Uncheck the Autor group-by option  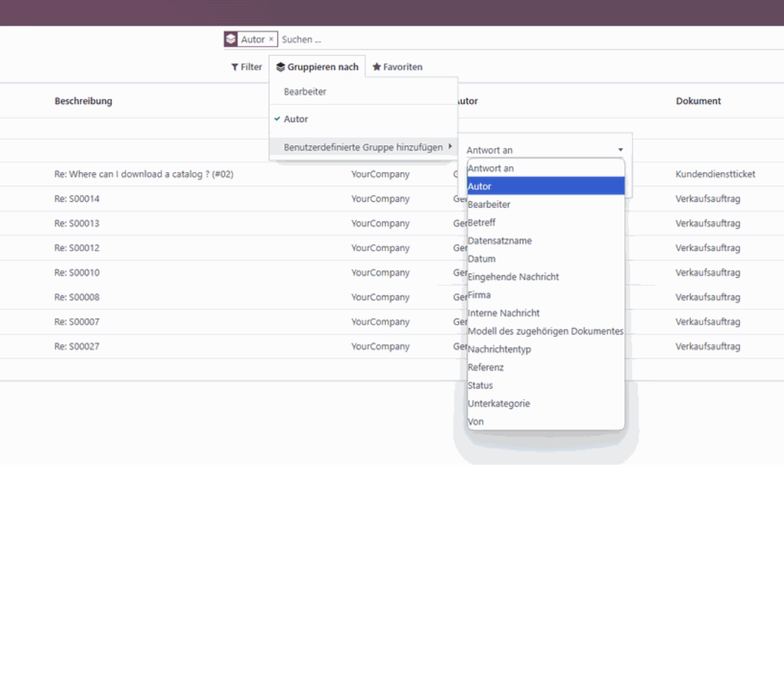[x=298, y=119]
